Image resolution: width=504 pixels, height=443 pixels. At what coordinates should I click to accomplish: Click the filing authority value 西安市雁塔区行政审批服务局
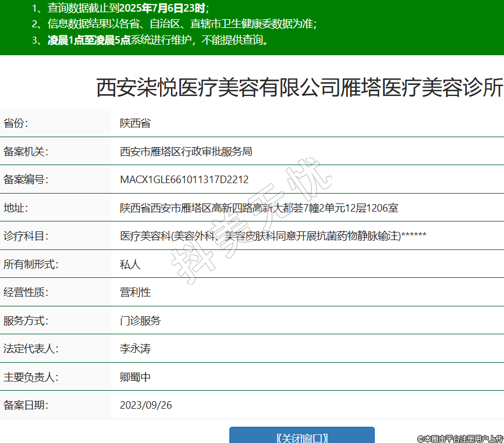tap(186, 152)
